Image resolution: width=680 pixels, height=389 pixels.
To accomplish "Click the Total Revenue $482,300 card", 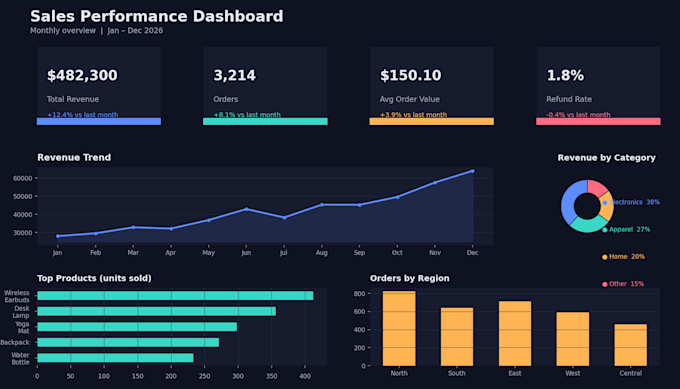I will pos(99,86).
